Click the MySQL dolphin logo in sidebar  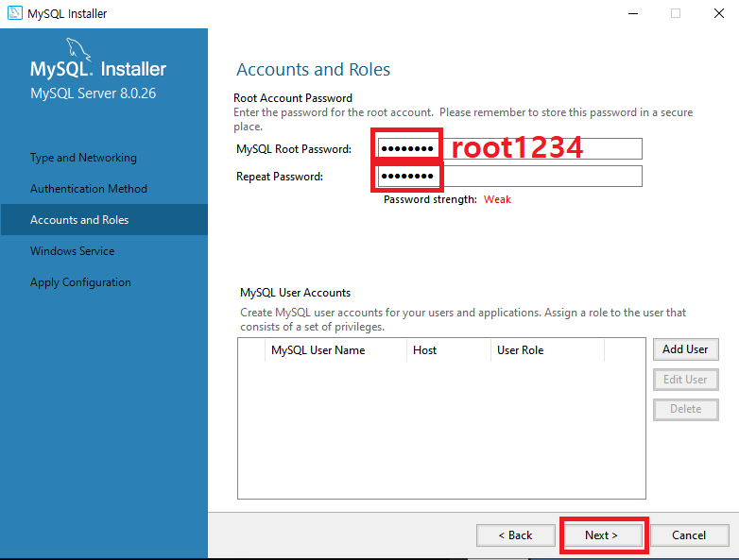78,50
